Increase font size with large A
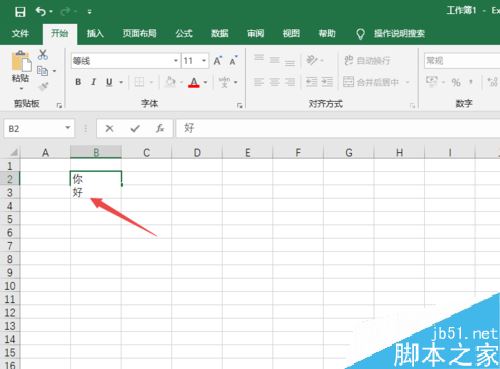 (x=218, y=61)
